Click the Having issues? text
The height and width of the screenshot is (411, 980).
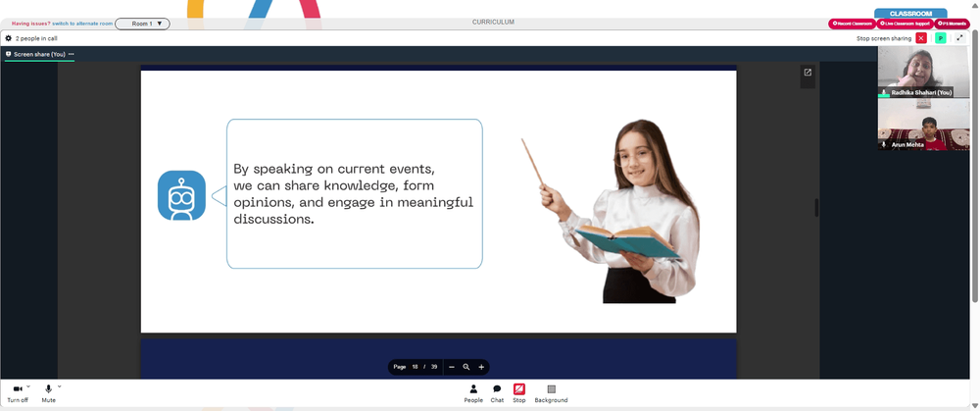30,24
